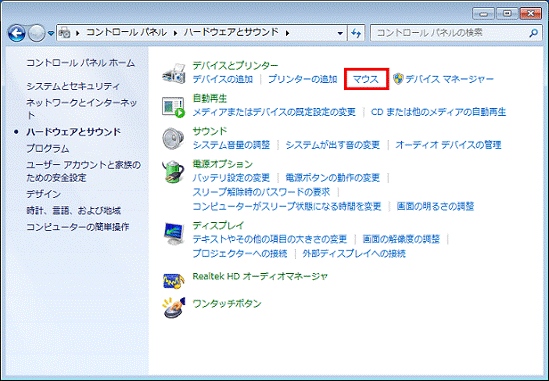The width and height of the screenshot is (549, 381).
Task: Click デバイスの追加 link
Action: point(223,79)
